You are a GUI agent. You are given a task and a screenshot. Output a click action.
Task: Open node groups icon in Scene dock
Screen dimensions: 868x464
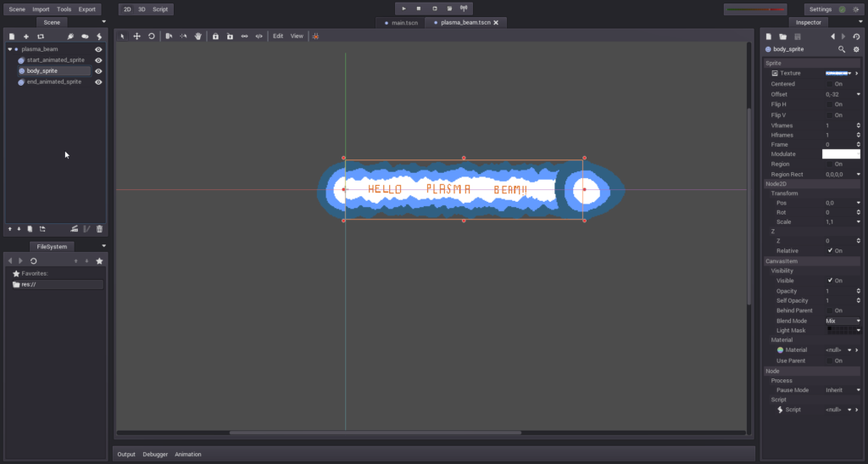pyautogui.click(x=85, y=36)
